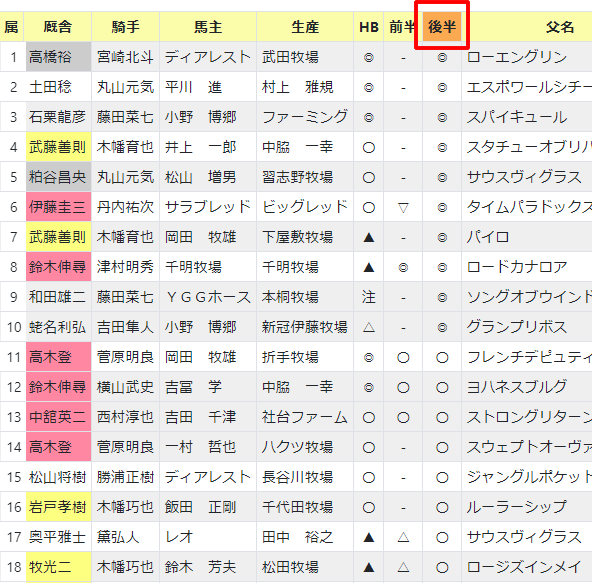The image size is (592, 583).
Task: Click 鈴木伸尋 in row 12
Action: [59, 387]
